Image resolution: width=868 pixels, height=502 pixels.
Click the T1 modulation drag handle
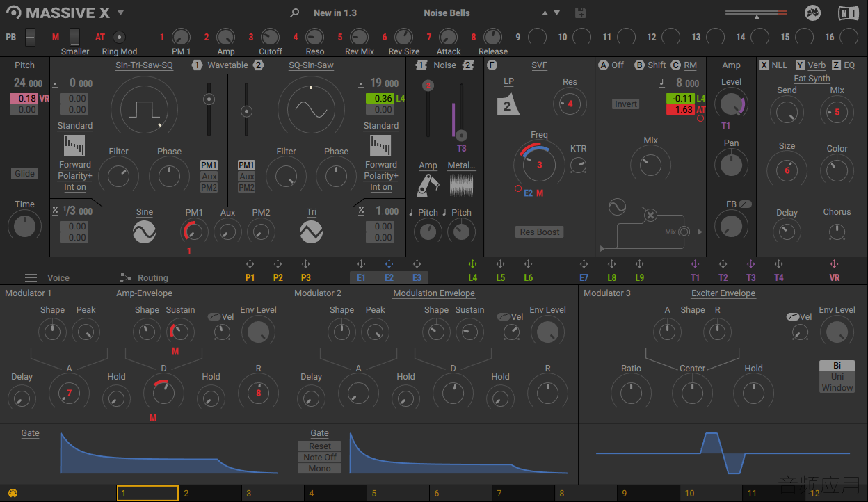tap(695, 264)
